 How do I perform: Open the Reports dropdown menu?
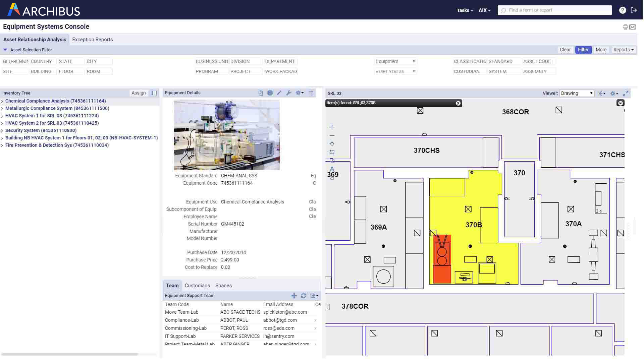point(623,50)
